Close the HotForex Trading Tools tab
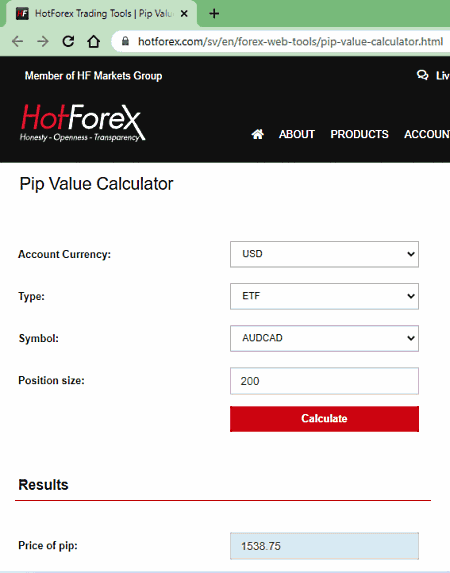The image size is (450, 573). click(184, 14)
